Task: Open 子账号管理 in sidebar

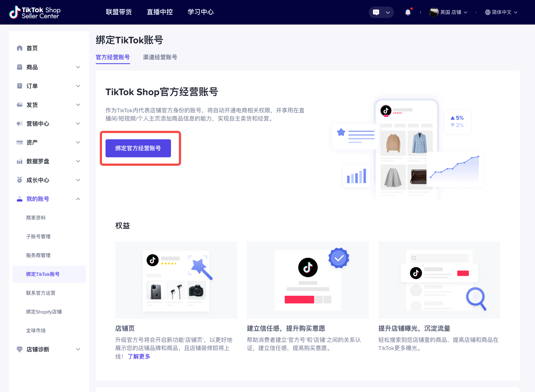Action: click(38, 237)
